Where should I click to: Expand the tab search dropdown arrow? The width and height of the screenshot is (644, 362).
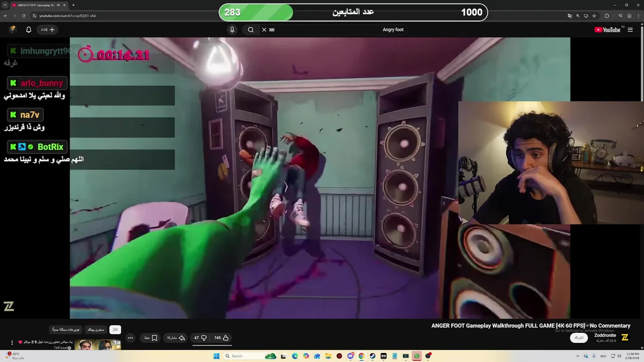coord(5,5)
